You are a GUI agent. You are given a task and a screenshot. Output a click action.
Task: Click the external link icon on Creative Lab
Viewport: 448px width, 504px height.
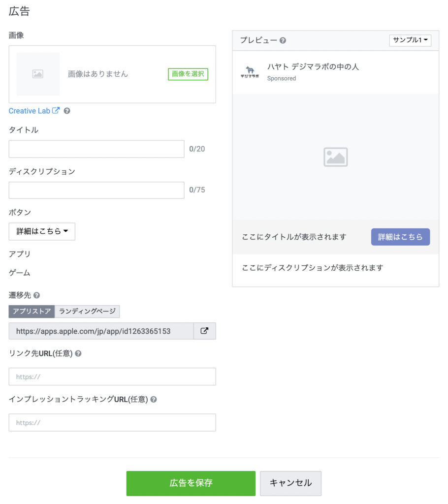point(55,110)
